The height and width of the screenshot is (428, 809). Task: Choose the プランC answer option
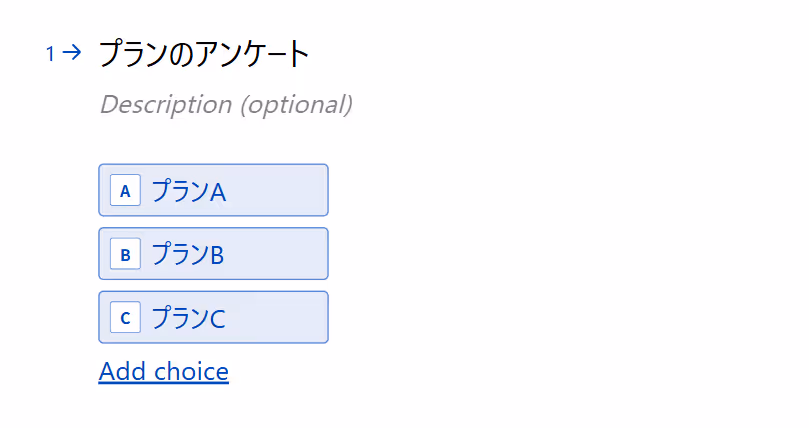click(x=213, y=317)
